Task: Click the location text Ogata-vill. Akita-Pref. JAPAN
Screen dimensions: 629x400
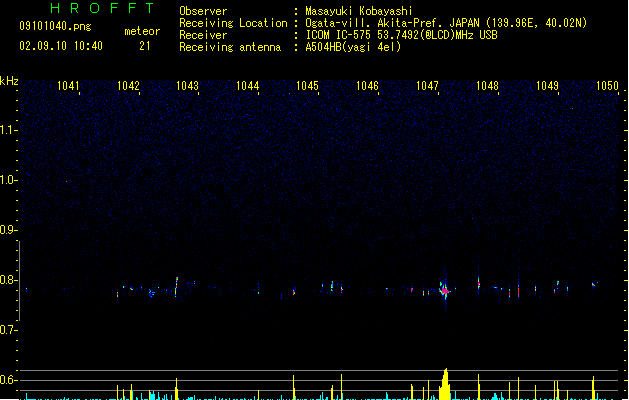Action: coord(392,23)
